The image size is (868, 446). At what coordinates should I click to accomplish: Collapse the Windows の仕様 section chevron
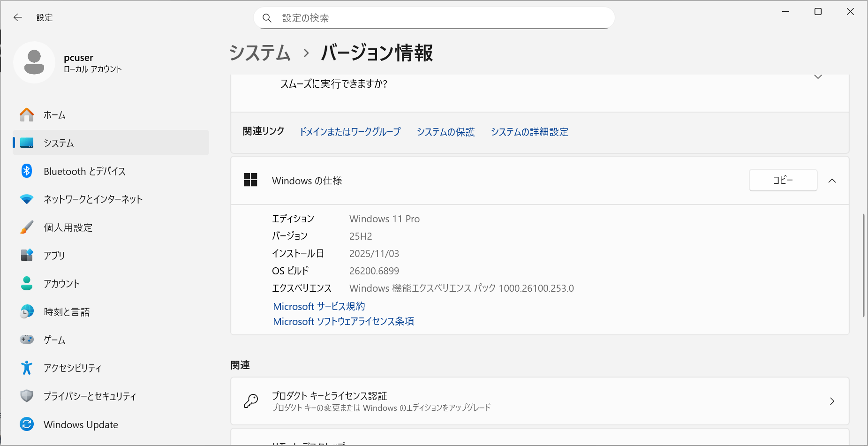click(832, 181)
